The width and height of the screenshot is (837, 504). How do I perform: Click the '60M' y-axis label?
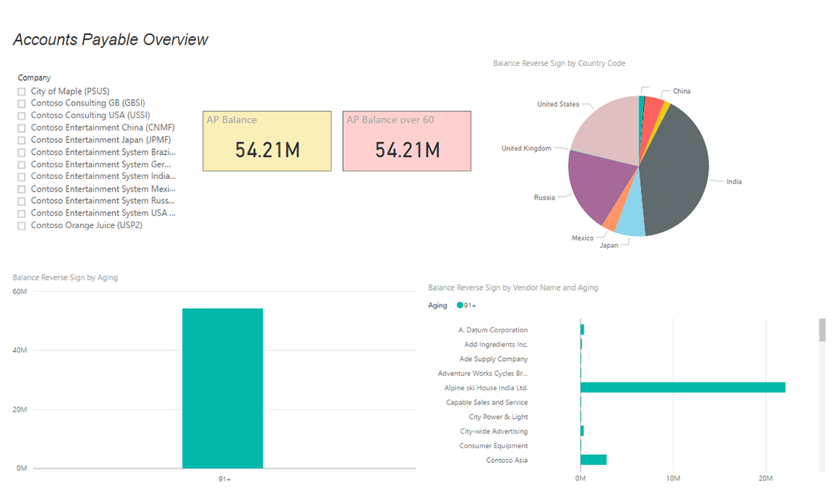click(20, 292)
